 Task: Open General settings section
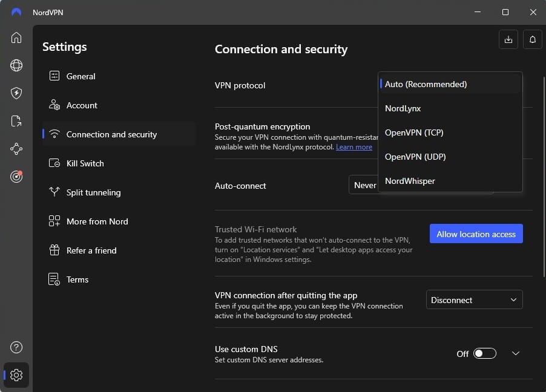click(x=119, y=76)
